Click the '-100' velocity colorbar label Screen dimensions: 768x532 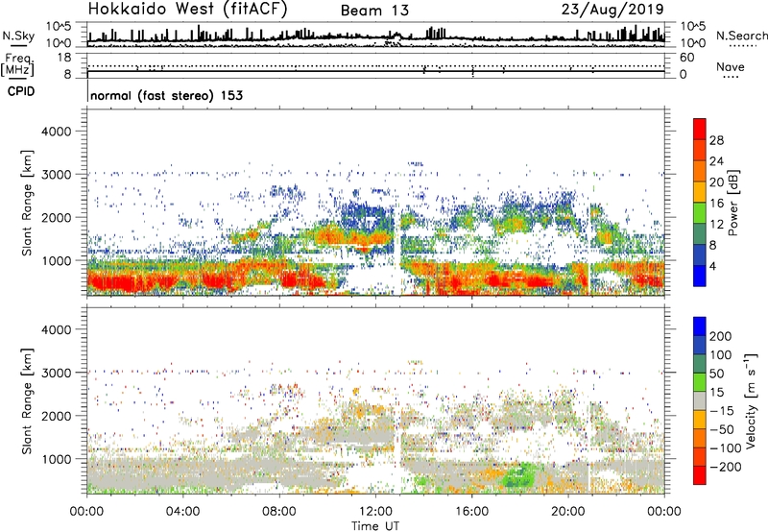pyautogui.click(x=726, y=448)
